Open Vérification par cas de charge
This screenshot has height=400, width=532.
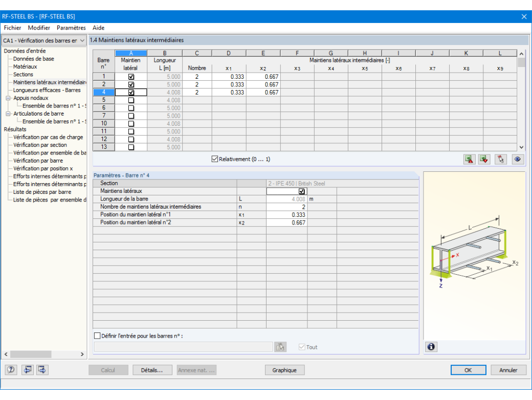48,138
